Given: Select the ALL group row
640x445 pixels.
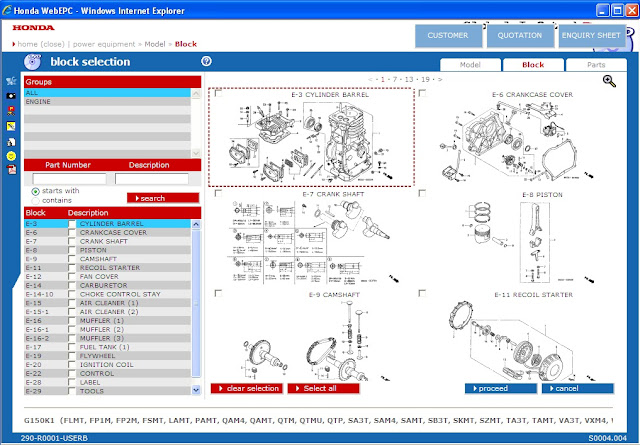Looking at the screenshot, I should [x=107, y=93].
